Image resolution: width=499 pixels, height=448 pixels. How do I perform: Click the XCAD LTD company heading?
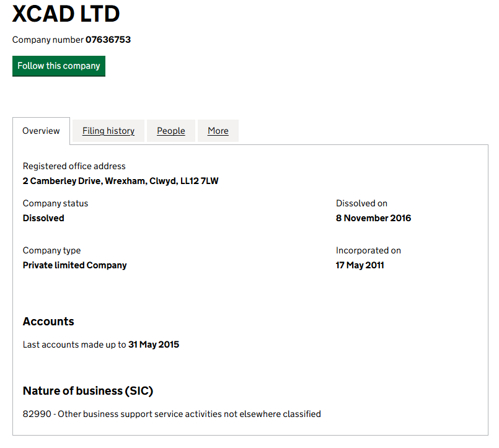[66, 14]
